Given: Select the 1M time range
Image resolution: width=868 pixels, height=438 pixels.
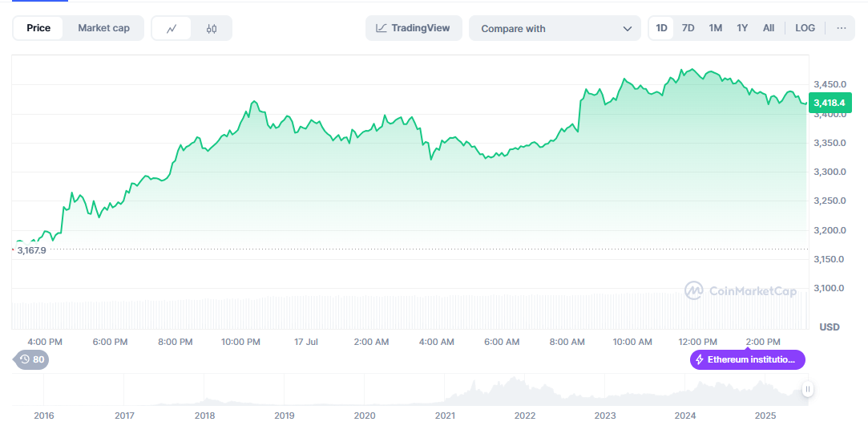Looking at the screenshot, I should (715, 28).
